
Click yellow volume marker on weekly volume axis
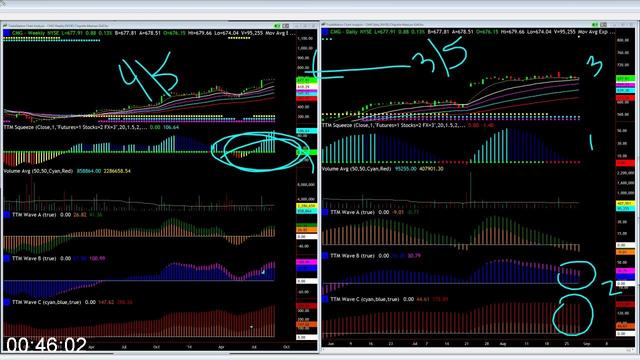coord(306,206)
